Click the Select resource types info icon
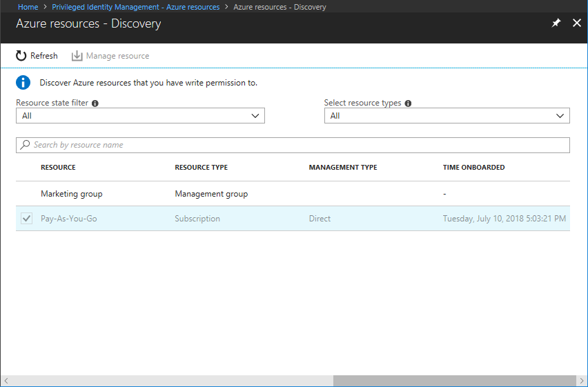The height and width of the screenshot is (387, 588). pyautogui.click(x=409, y=103)
